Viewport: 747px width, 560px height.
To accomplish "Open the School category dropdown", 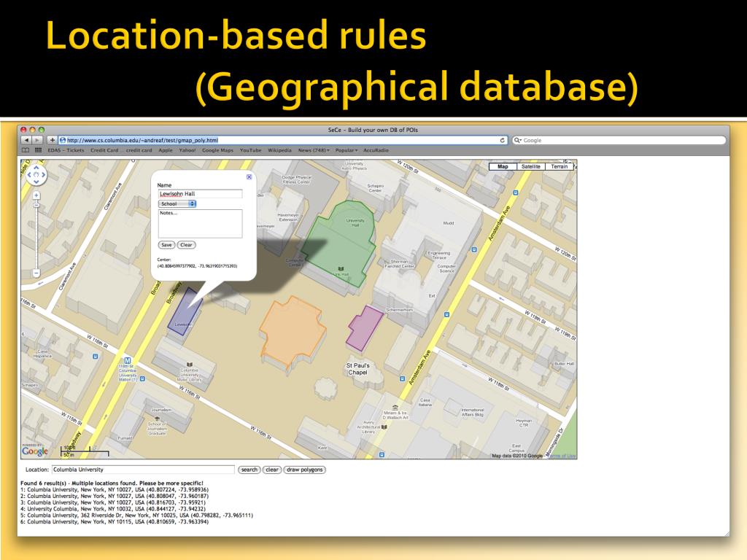I will coord(177,204).
